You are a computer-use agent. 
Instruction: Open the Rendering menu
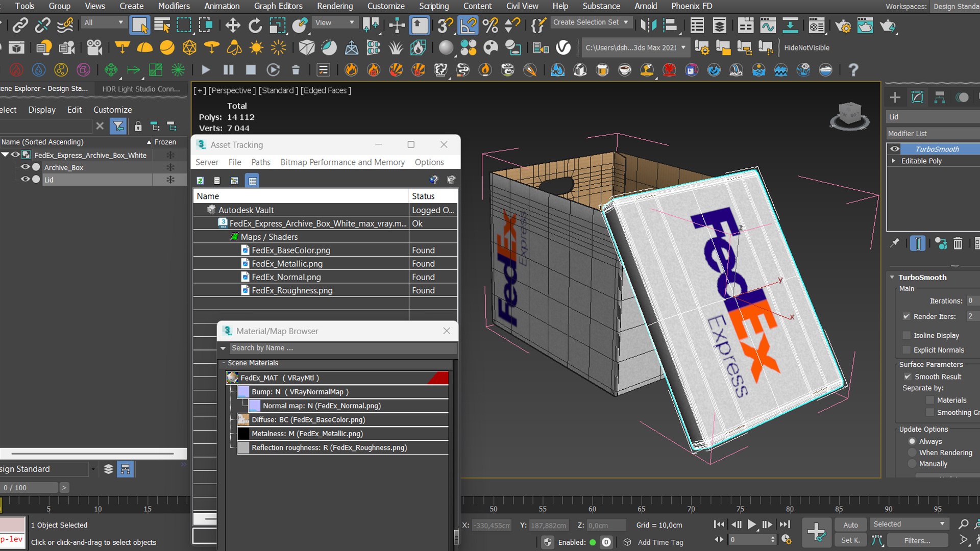pos(335,6)
